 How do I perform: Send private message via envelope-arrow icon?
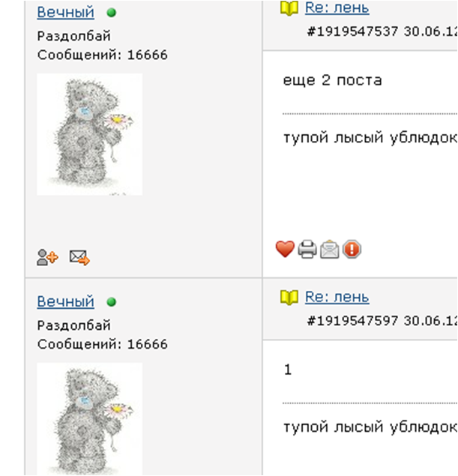tap(79, 257)
